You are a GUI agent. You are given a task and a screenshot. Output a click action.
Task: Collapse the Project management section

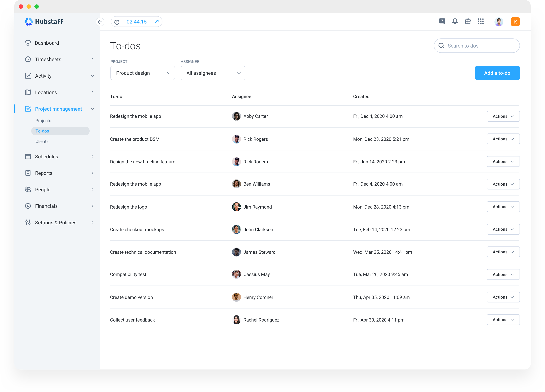tap(93, 109)
